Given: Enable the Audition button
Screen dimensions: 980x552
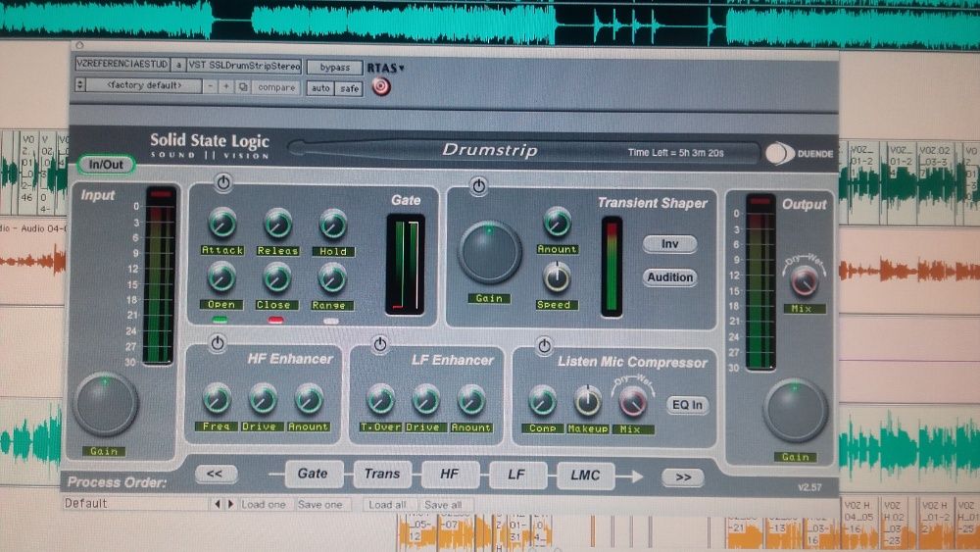Looking at the screenshot, I should 669,276.
